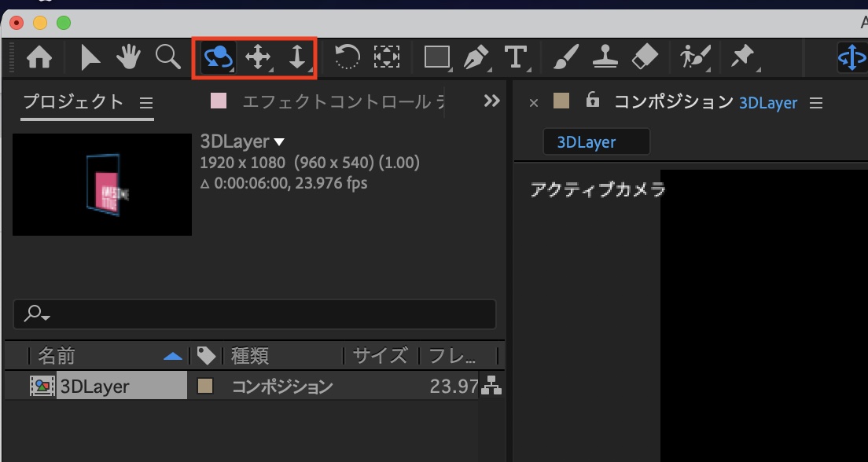The image size is (868, 462).
Task: Close the コンポジション 3DLayer panel
Action: pos(533,103)
